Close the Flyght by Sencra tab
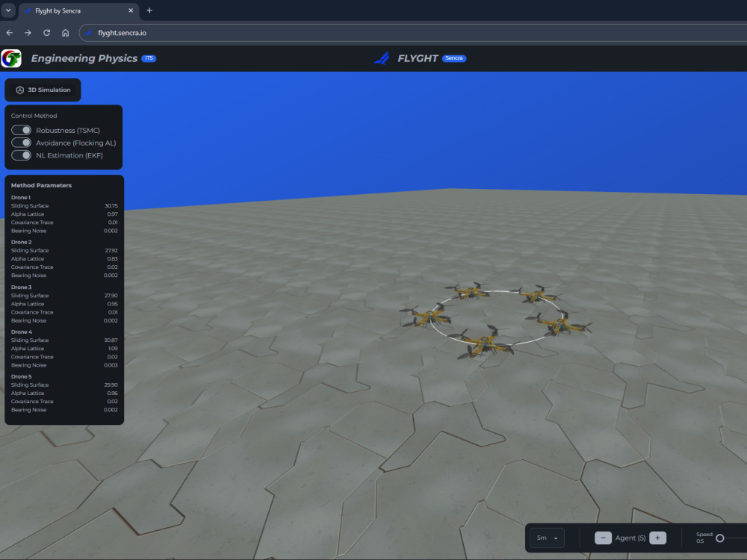The height and width of the screenshot is (560, 747). point(131,10)
